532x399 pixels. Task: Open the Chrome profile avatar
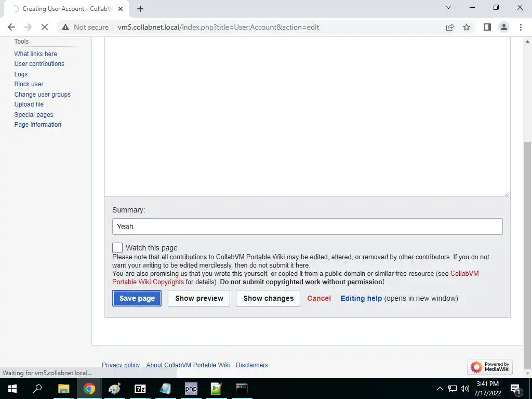pyautogui.click(x=504, y=27)
